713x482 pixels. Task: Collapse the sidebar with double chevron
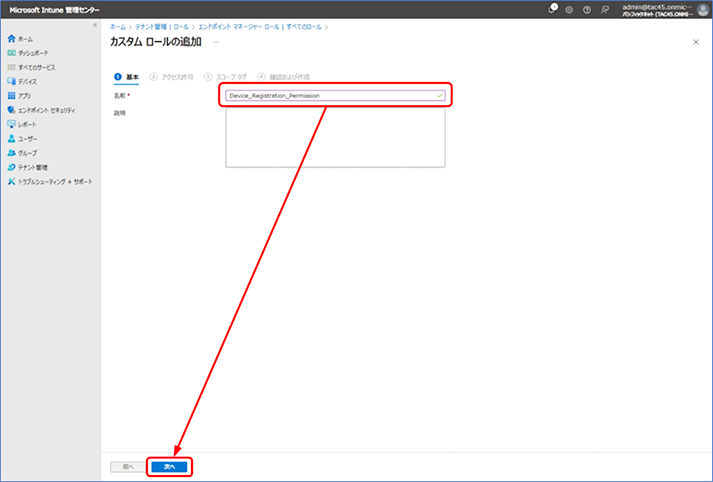[x=95, y=25]
